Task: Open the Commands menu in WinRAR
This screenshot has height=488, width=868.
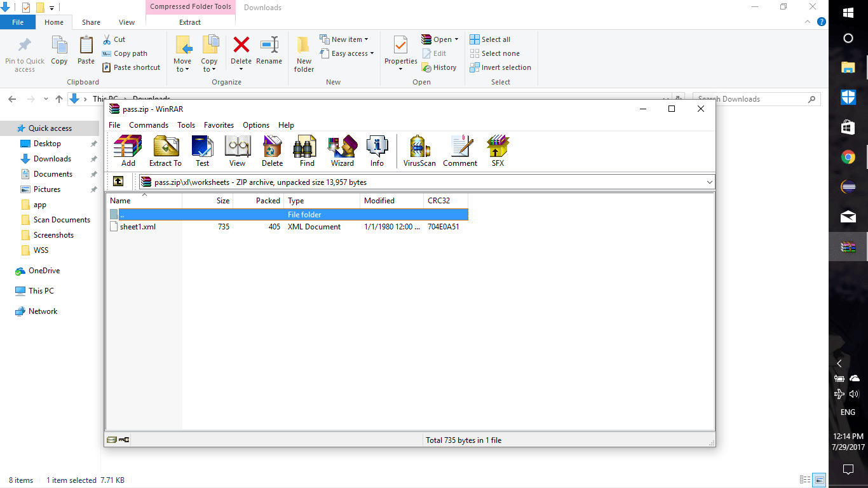Action: 149,125
